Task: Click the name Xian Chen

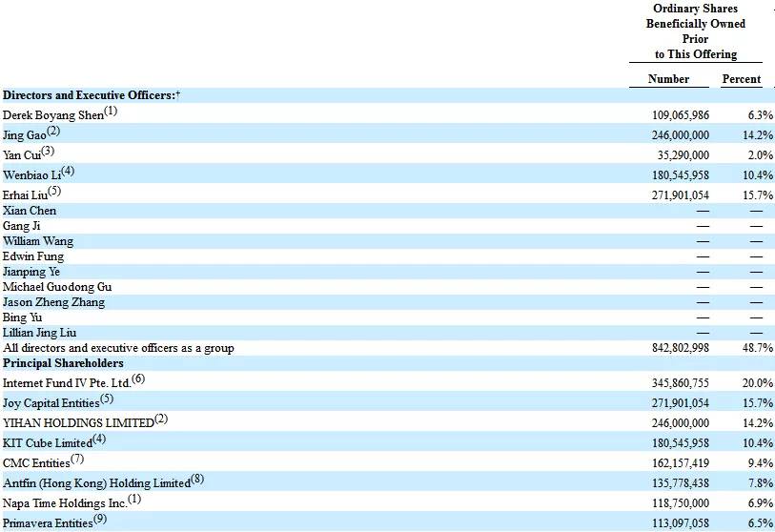Action: [x=30, y=211]
